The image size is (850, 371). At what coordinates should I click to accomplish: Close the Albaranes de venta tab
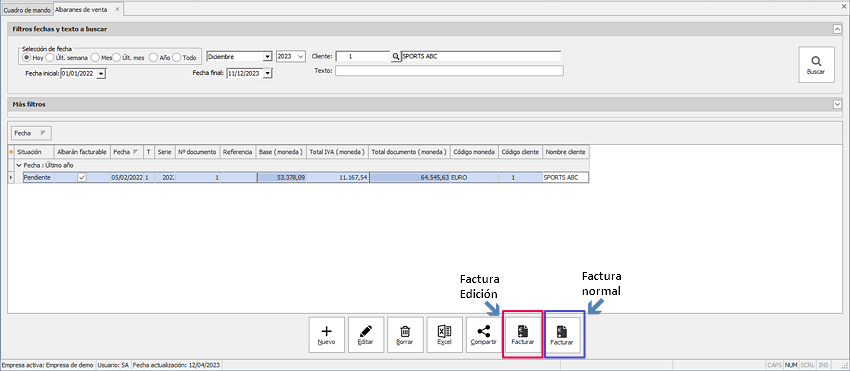click(117, 9)
